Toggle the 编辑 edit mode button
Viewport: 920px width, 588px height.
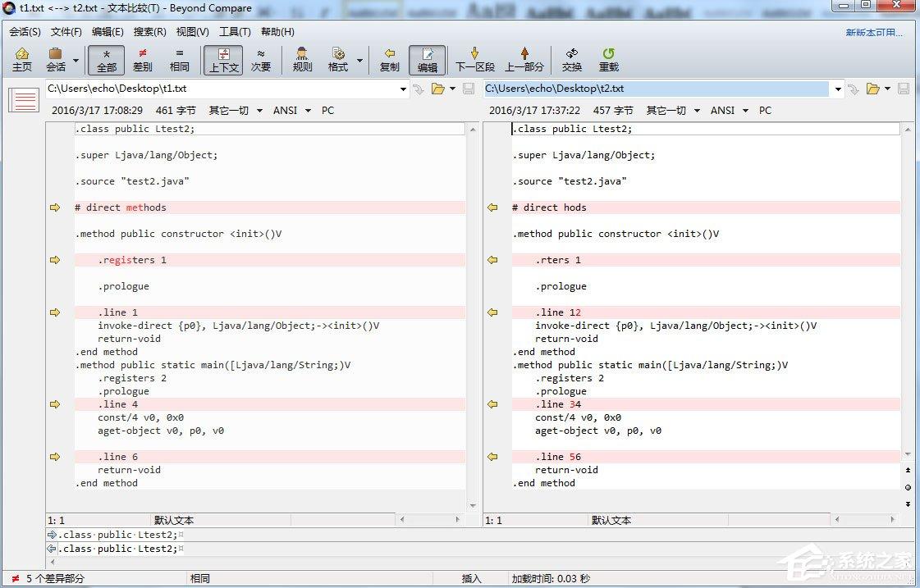[x=427, y=60]
